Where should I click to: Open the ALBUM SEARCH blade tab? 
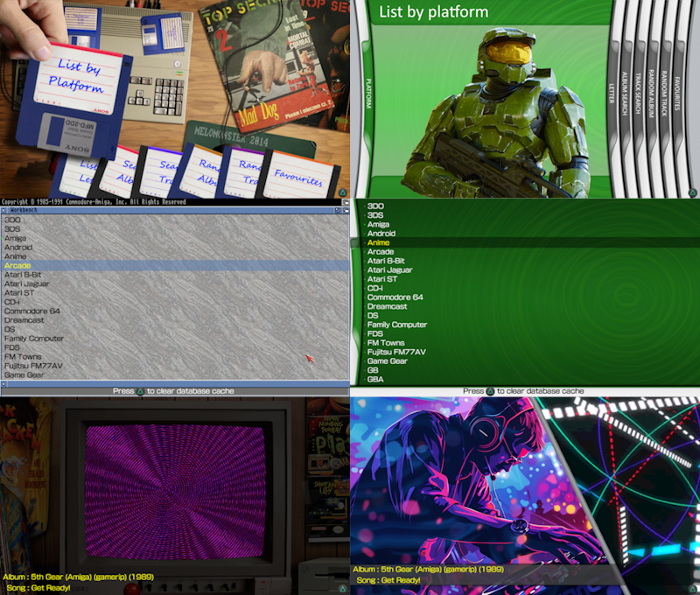[625, 94]
